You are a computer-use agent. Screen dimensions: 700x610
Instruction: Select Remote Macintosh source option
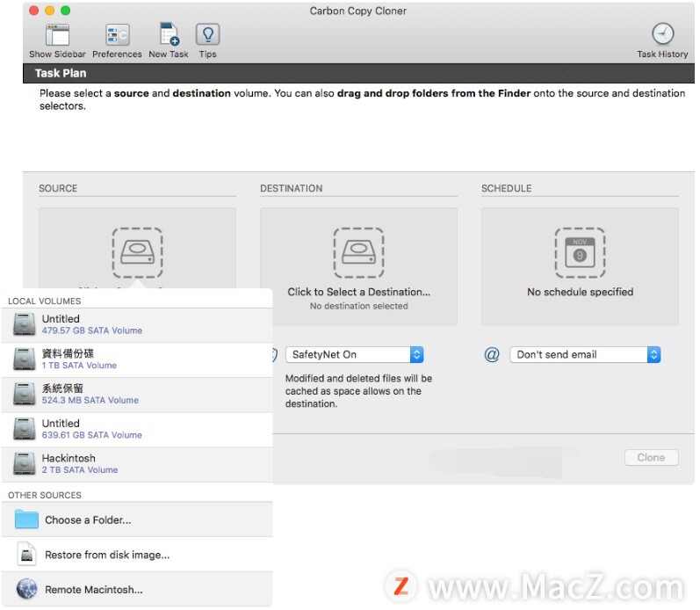(x=137, y=590)
